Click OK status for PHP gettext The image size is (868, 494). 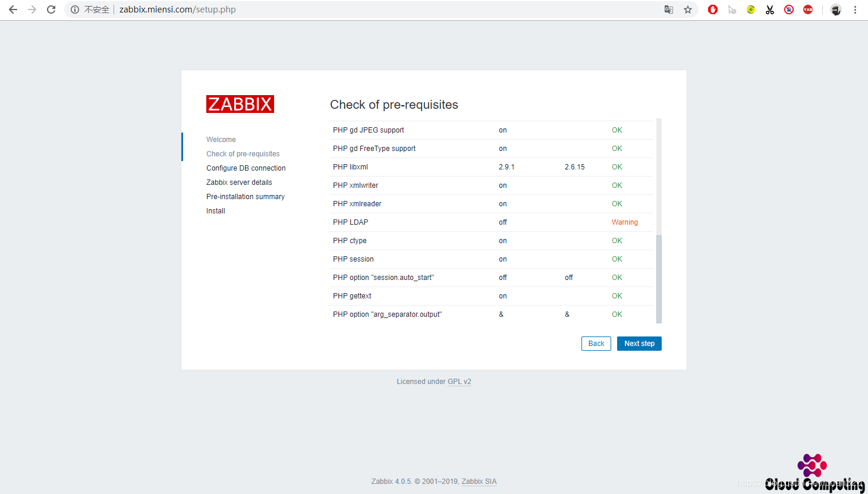[617, 296]
